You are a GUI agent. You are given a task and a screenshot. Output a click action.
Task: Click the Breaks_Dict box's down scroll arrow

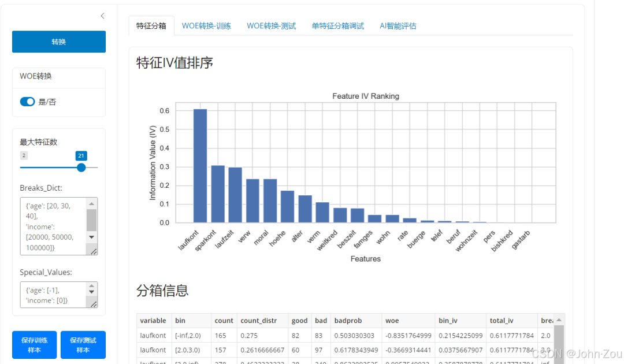tap(91, 237)
